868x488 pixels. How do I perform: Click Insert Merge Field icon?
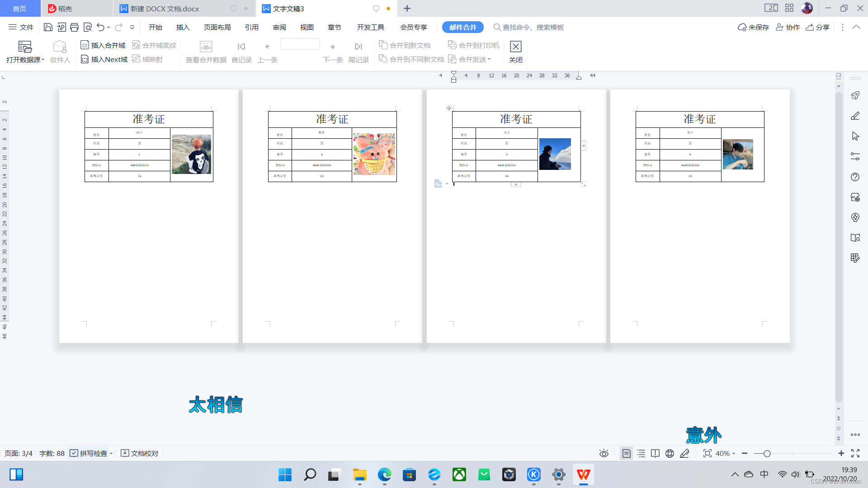85,45
